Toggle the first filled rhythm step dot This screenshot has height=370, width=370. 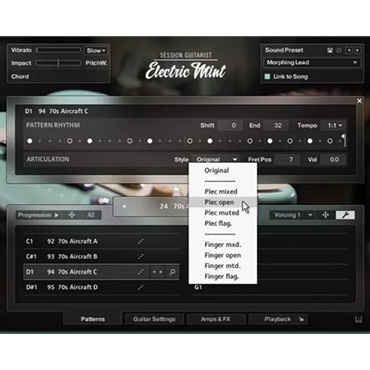coord(30,141)
